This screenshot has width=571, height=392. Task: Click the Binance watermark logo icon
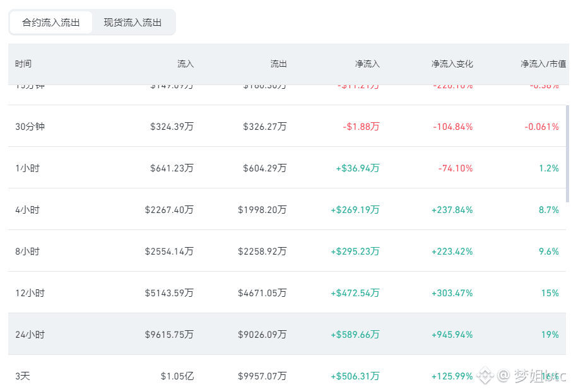(485, 375)
